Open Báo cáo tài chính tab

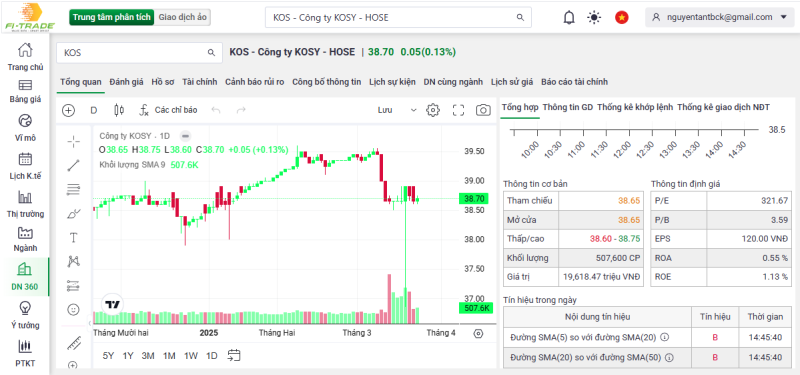pos(574,82)
